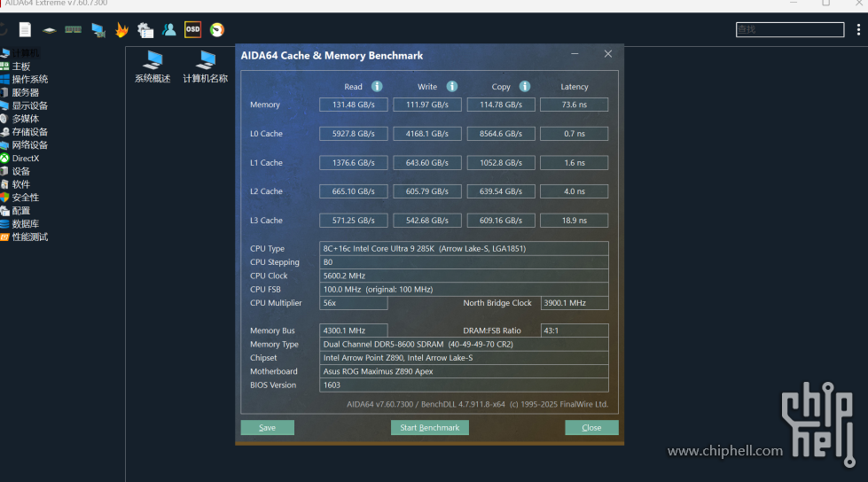Click the 查找 search input field
This screenshot has height=482, width=868.
[x=790, y=30]
